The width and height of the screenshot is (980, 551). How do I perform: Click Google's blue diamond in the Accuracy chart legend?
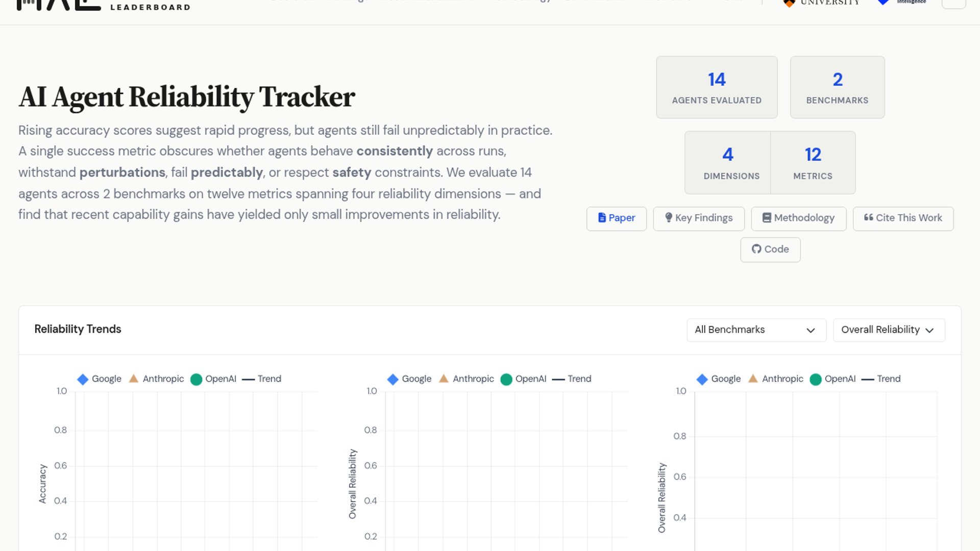coord(83,379)
